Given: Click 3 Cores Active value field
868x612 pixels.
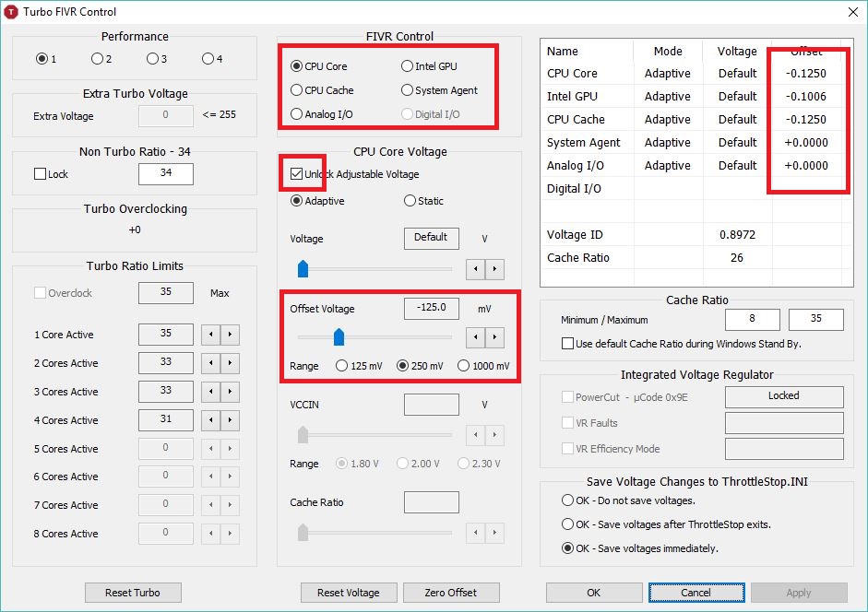Looking at the screenshot, I should (166, 391).
